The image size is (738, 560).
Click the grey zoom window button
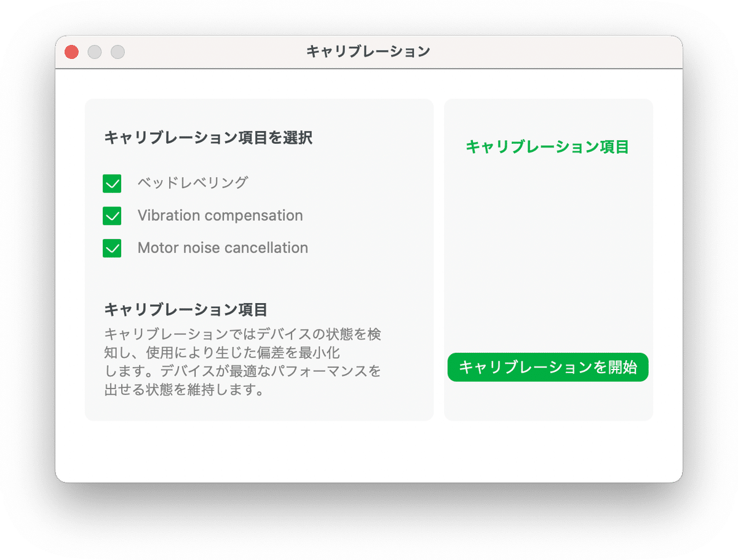117,52
